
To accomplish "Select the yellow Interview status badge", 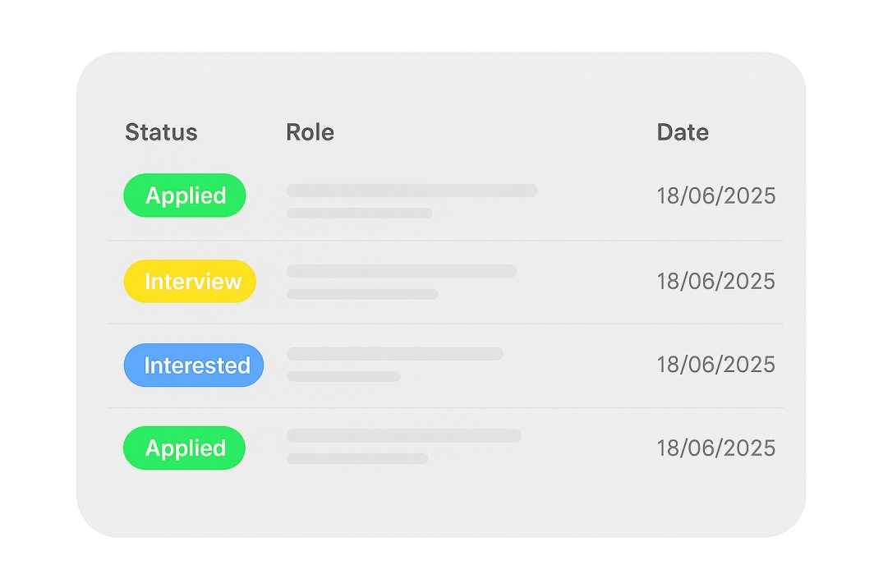I will click(190, 281).
